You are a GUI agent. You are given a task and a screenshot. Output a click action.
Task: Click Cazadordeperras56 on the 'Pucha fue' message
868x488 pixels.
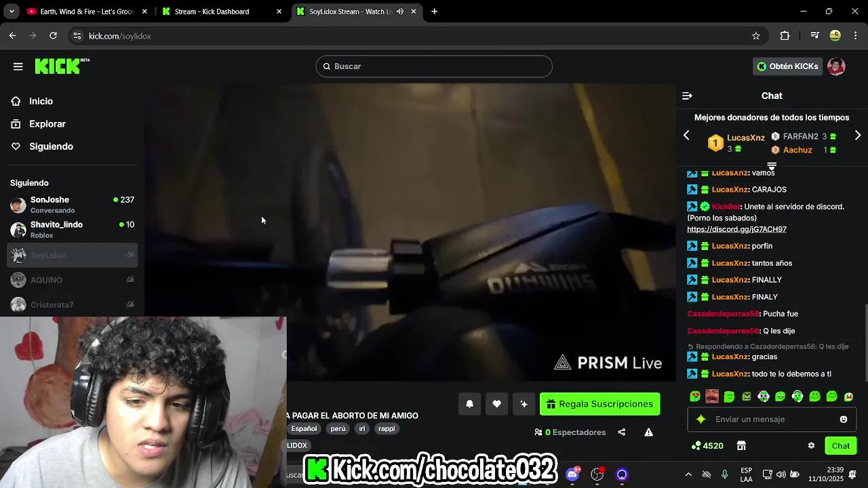[723, 314]
